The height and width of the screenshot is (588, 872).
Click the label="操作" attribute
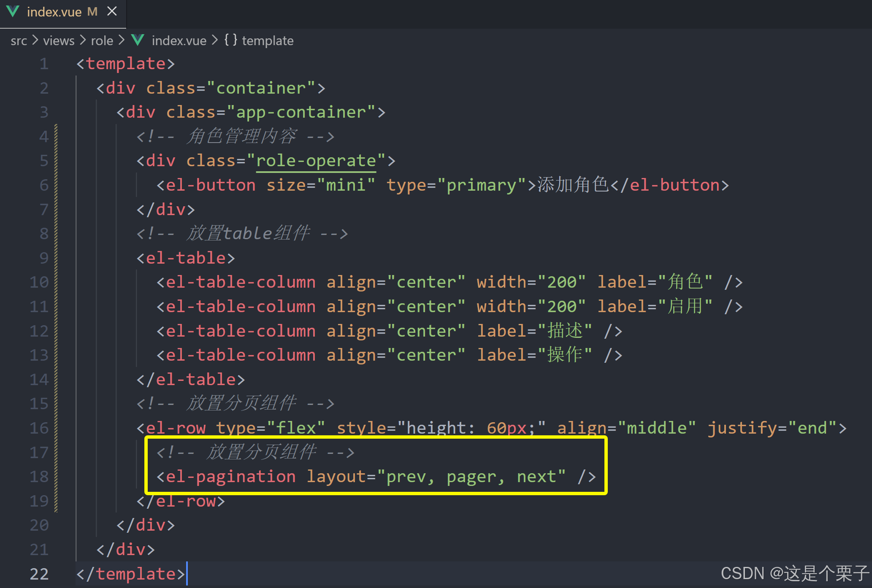(534, 355)
